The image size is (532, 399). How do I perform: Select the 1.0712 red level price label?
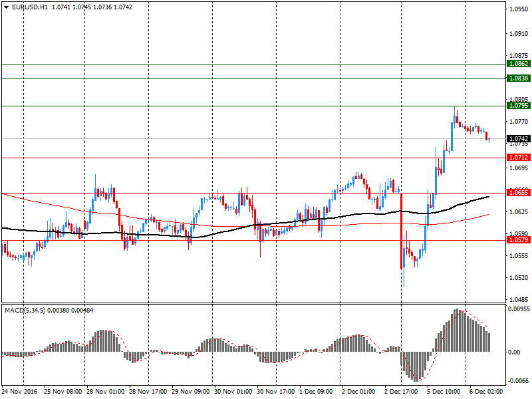(x=519, y=158)
